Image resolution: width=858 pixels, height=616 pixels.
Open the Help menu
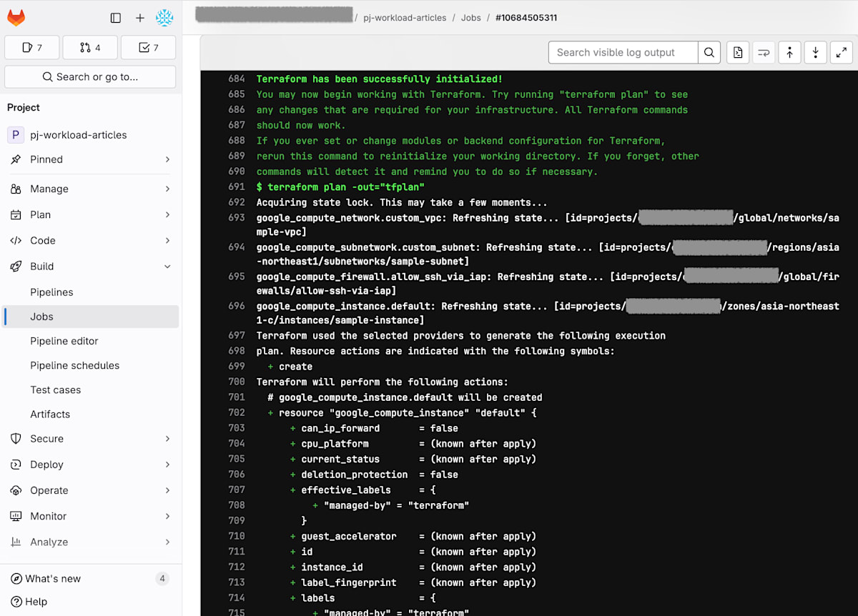point(29,602)
